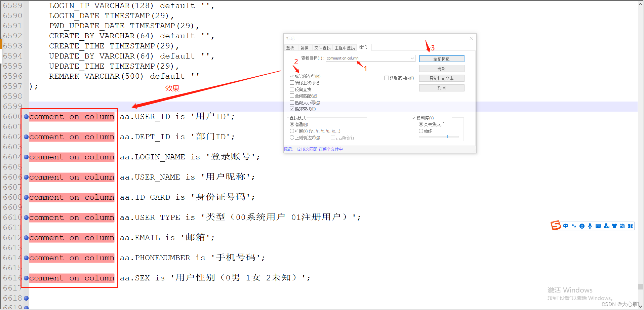Screen dimensions: 644x310
Task: Click the Sogou input method logo
Action: point(556,226)
